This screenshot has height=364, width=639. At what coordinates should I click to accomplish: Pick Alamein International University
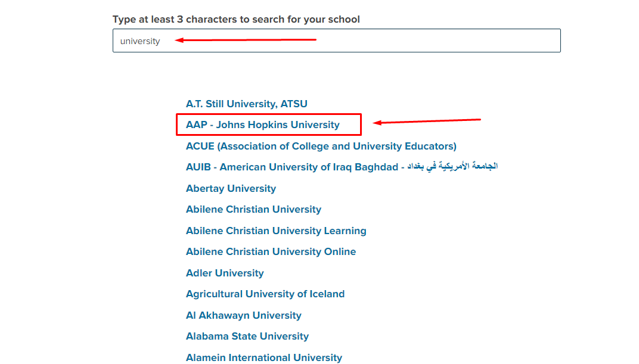pos(264,357)
